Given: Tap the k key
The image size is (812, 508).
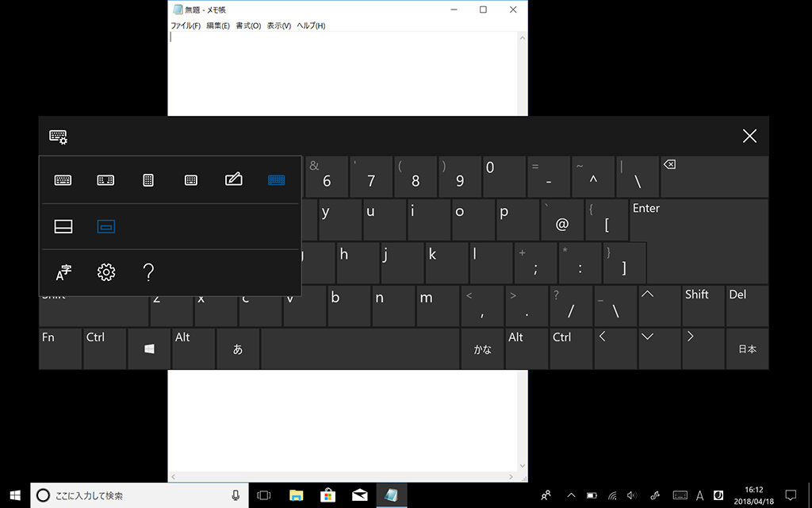Looking at the screenshot, I should [447, 263].
